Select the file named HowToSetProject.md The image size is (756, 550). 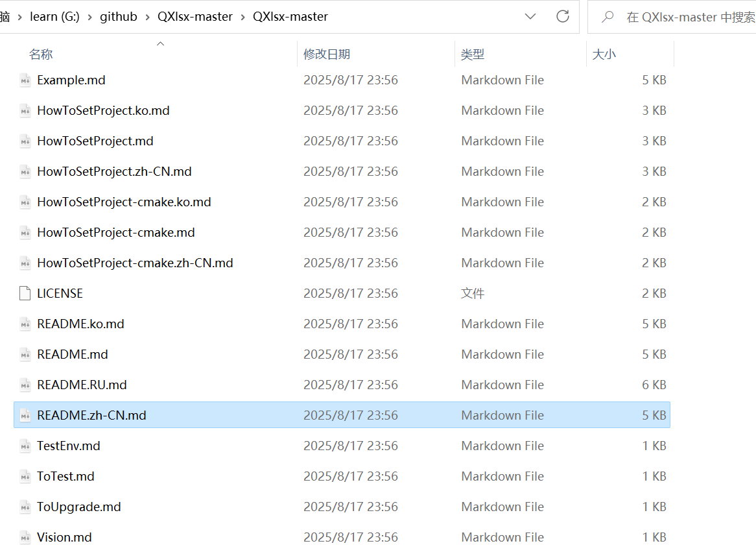(x=95, y=141)
